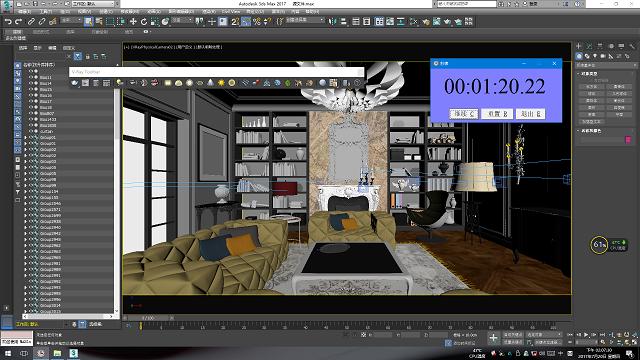640x360 pixels.
Task: Toggle visibility eye of Box11
Action: click(31, 77)
